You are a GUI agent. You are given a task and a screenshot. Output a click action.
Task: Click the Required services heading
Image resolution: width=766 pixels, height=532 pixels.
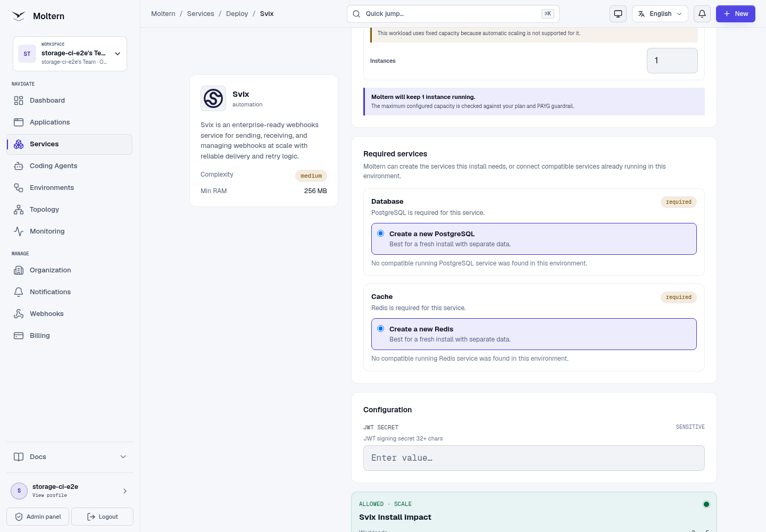(x=395, y=154)
